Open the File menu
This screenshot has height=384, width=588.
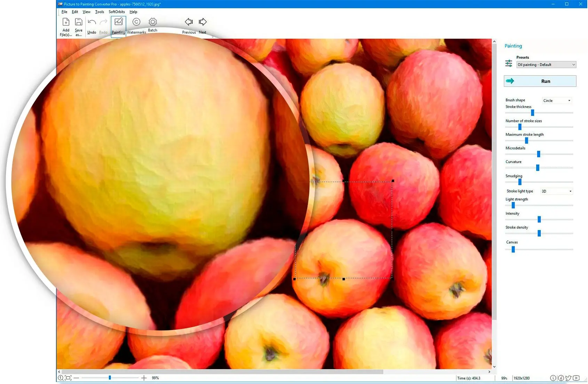coord(64,12)
